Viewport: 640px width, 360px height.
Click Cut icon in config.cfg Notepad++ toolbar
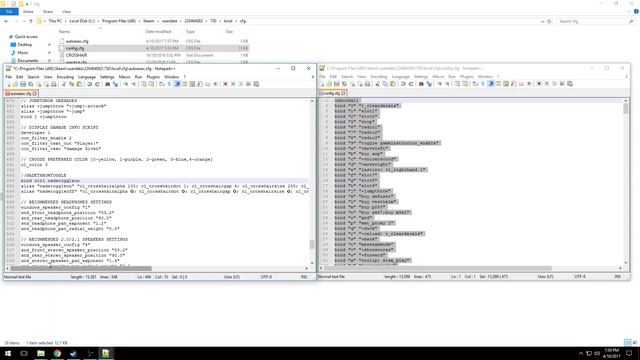[378, 84]
